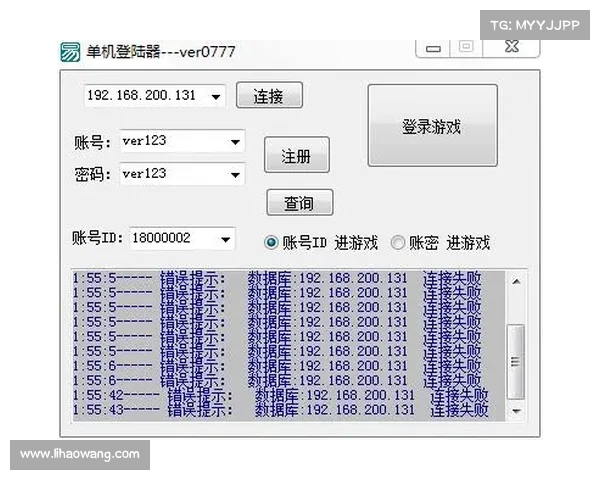
Task: Click the log scrollbar thumb
Action: click(515, 361)
